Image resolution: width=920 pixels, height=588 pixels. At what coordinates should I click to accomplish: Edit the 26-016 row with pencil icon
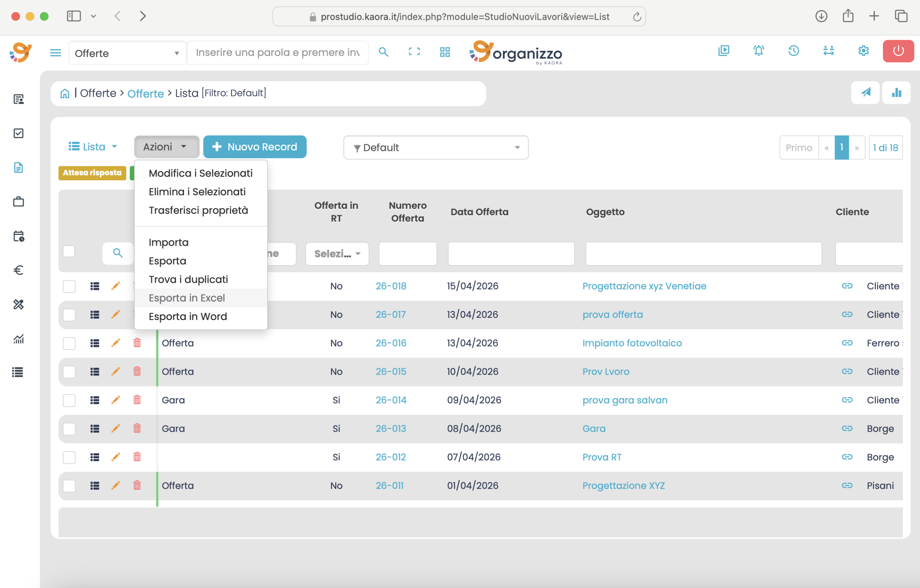(115, 343)
